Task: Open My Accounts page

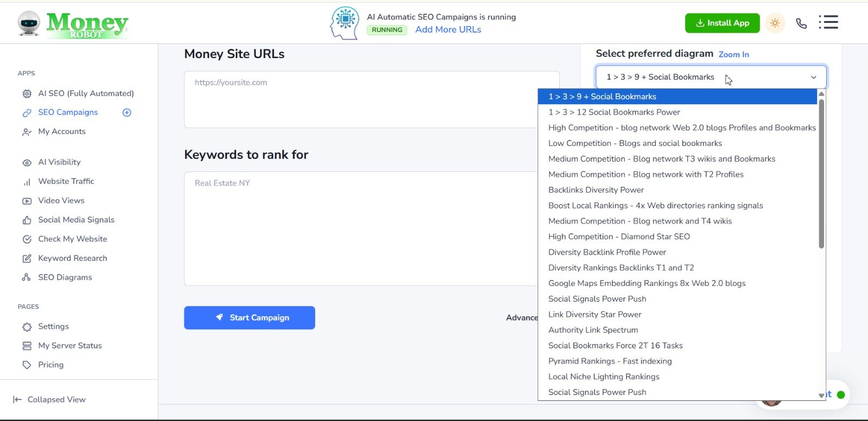Action: (62, 131)
